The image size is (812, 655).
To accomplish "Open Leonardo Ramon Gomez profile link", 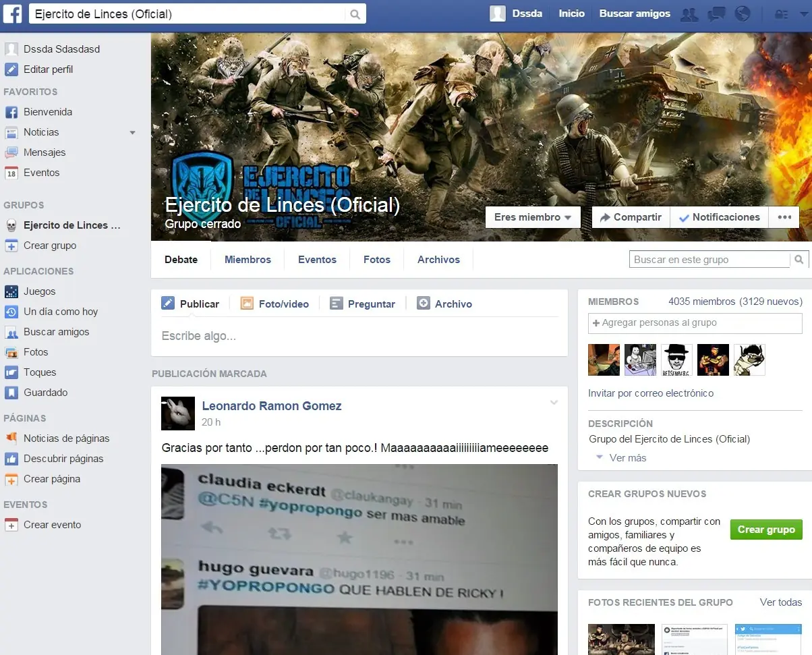I will click(272, 406).
